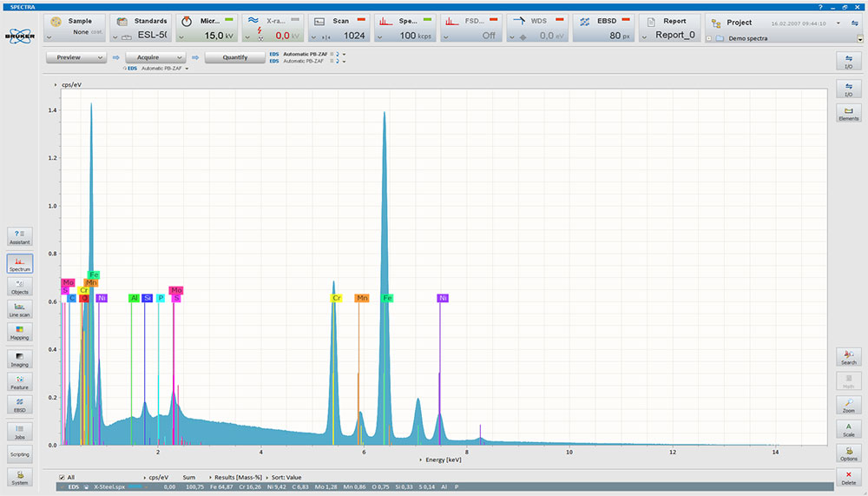Viewport: 868px width, 496px height.
Task: Select the Zoom tool
Action: click(848, 406)
